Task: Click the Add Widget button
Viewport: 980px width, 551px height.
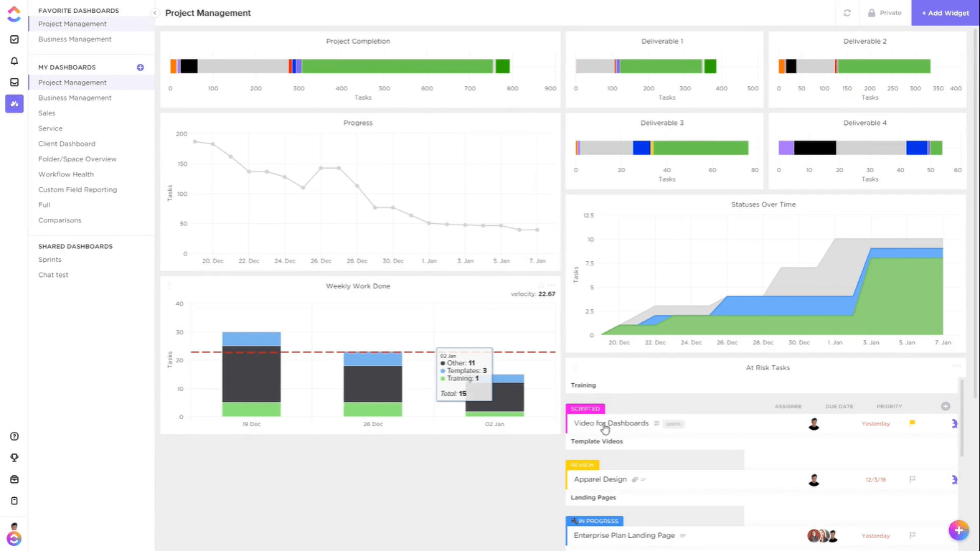Action: (945, 13)
